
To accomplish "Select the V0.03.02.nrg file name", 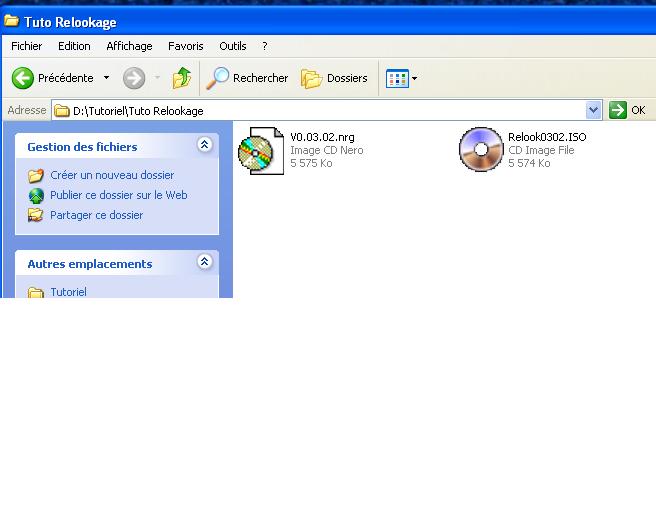I will [323, 137].
